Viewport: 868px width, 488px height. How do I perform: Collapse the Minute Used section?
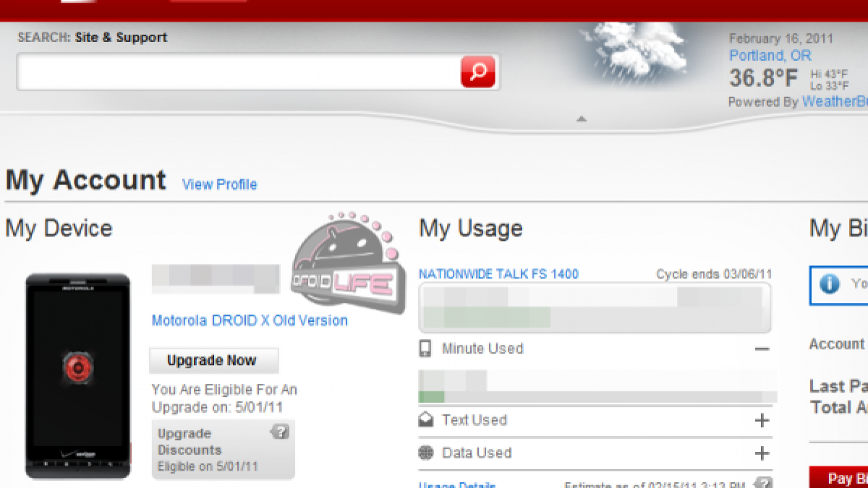point(762,349)
